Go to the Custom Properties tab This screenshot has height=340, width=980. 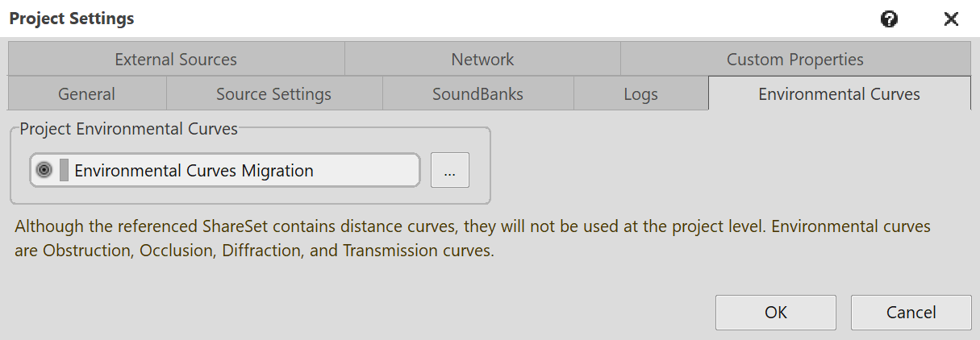[794, 60]
